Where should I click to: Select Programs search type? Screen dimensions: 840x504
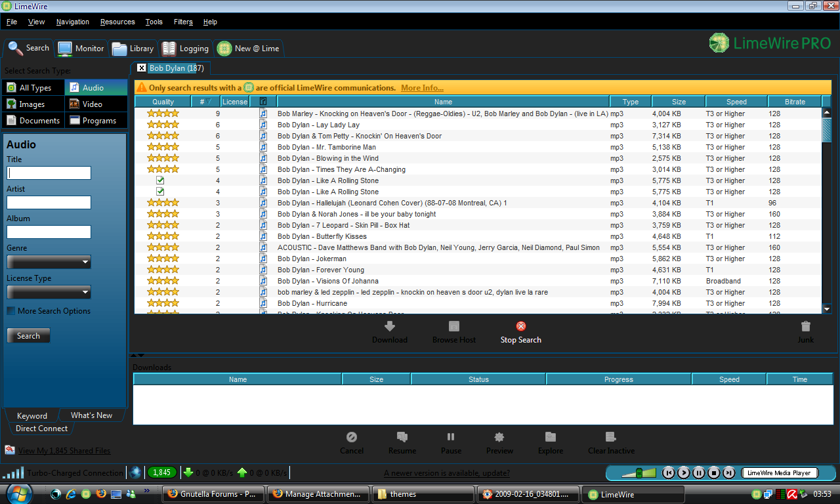(96, 121)
